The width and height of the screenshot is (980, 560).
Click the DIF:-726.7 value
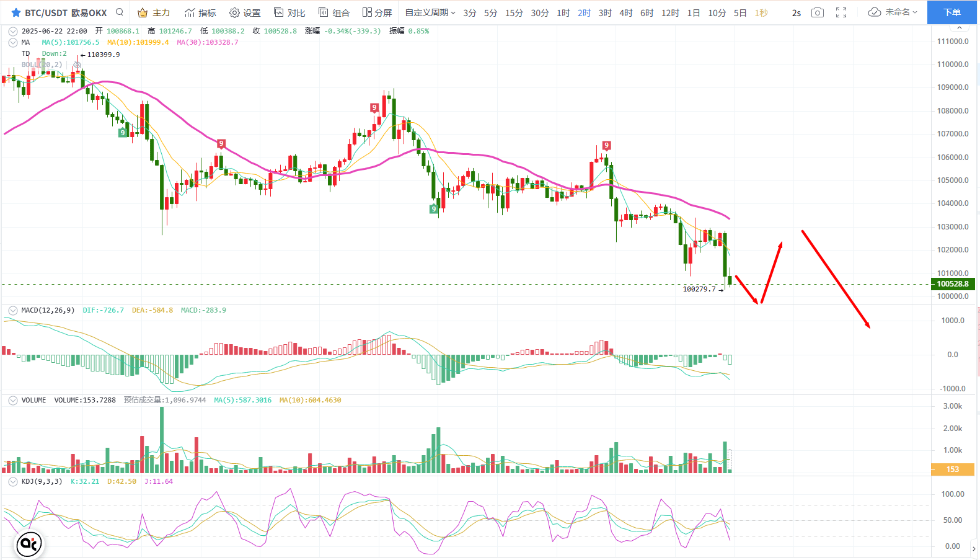(103, 310)
